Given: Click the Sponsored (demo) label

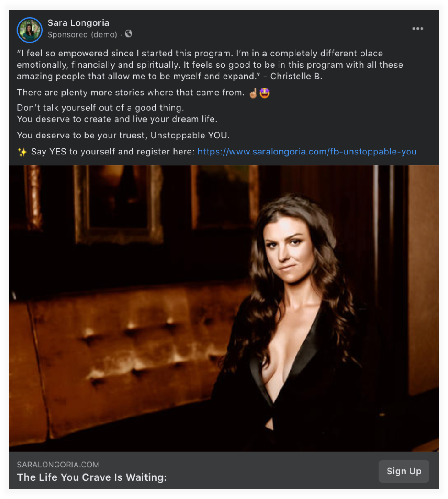Looking at the screenshot, I should point(82,34).
